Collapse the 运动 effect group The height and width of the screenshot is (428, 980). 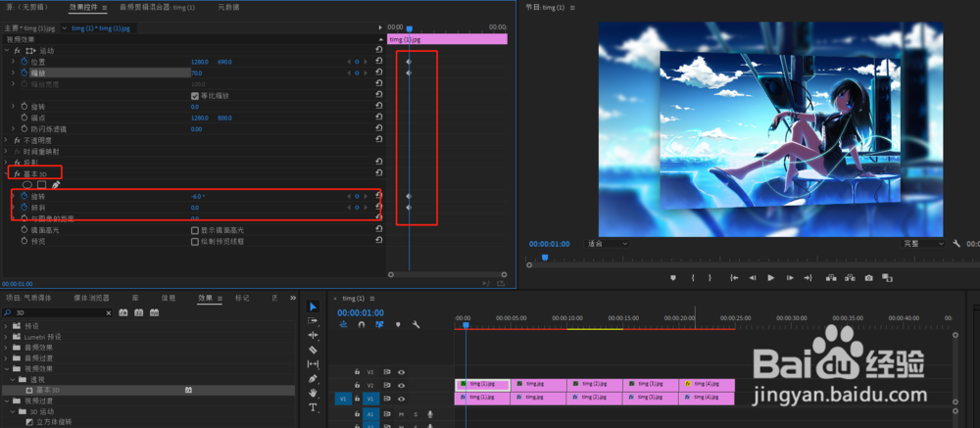(x=7, y=51)
